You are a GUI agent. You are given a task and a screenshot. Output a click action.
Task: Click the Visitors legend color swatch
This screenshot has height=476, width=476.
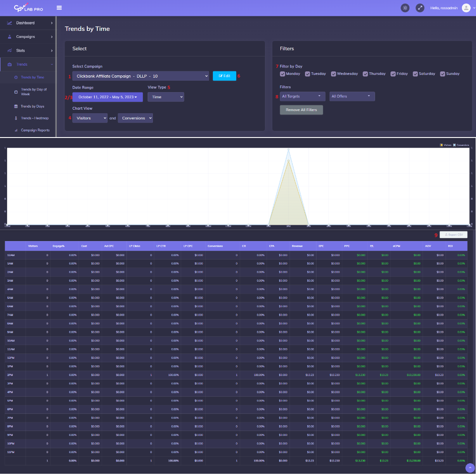(441, 145)
